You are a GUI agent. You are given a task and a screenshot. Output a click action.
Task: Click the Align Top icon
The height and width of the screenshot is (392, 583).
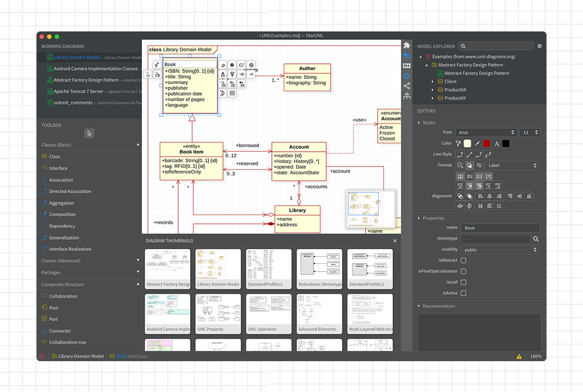click(510, 196)
